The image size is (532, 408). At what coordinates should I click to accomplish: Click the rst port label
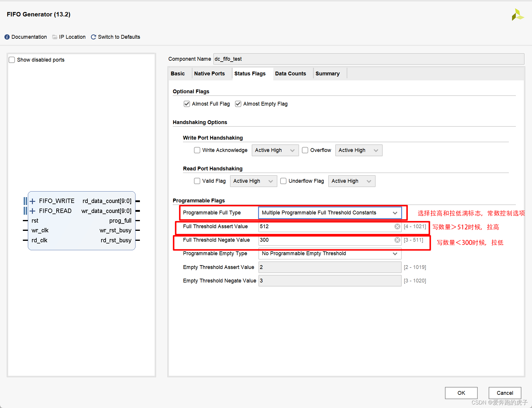coord(35,221)
